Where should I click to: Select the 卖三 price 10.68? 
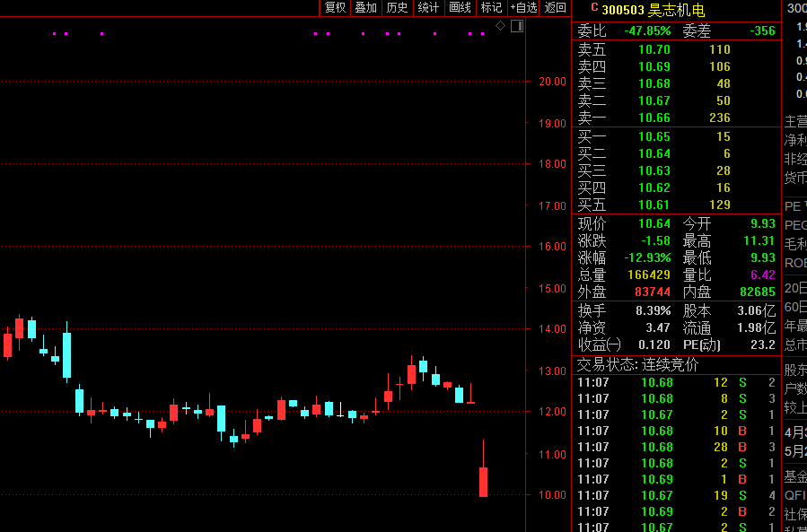pyautogui.click(x=654, y=83)
